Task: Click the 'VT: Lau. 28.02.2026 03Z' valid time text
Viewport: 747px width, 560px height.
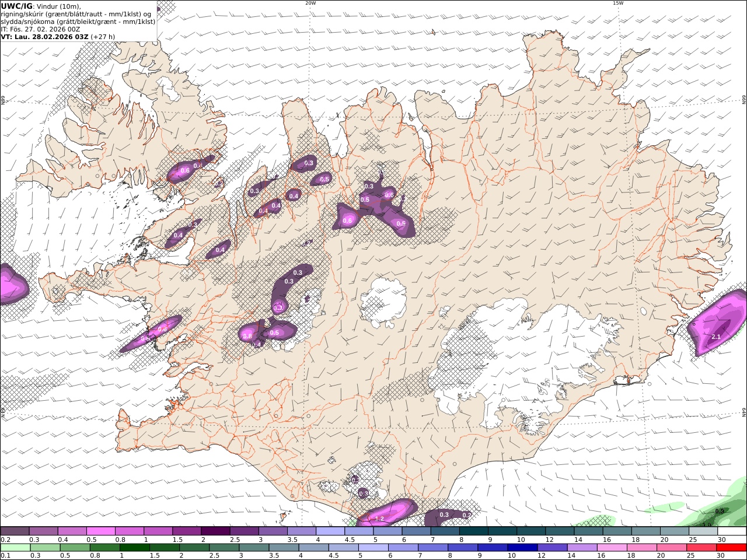Action: coord(45,37)
